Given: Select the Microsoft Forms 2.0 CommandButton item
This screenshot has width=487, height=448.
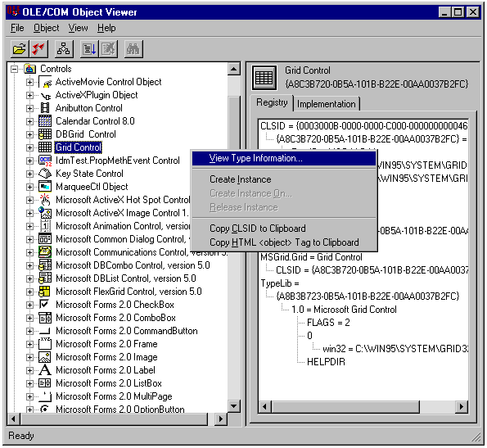Looking at the screenshot, I should [x=127, y=331].
